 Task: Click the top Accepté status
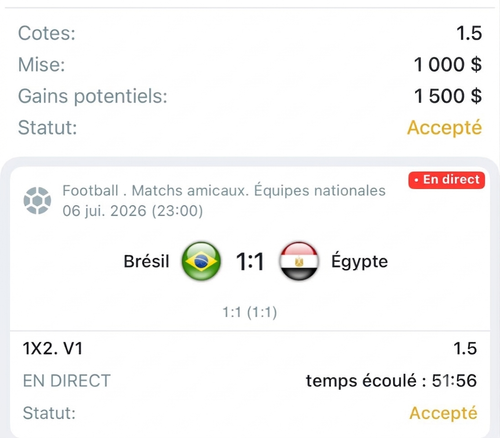pos(444,128)
